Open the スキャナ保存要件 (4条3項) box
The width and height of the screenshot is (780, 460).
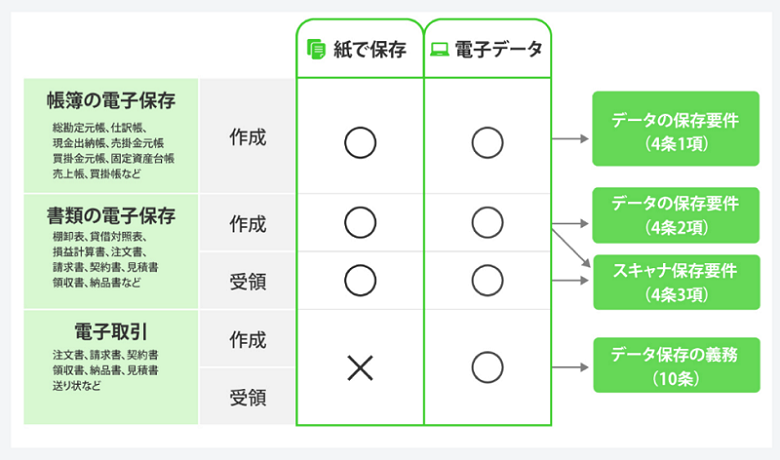pyautogui.click(x=676, y=281)
